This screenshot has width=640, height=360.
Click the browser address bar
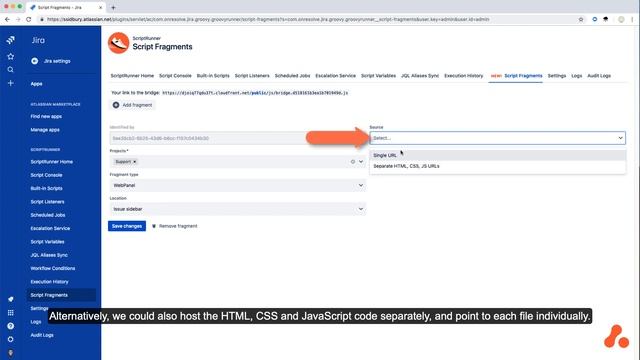tap(306, 19)
